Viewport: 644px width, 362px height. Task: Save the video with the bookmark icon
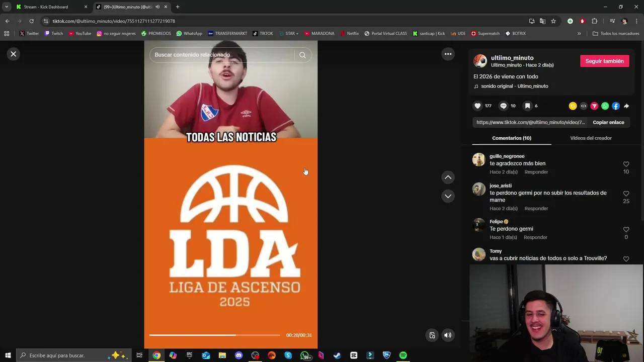pyautogui.click(x=527, y=106)
